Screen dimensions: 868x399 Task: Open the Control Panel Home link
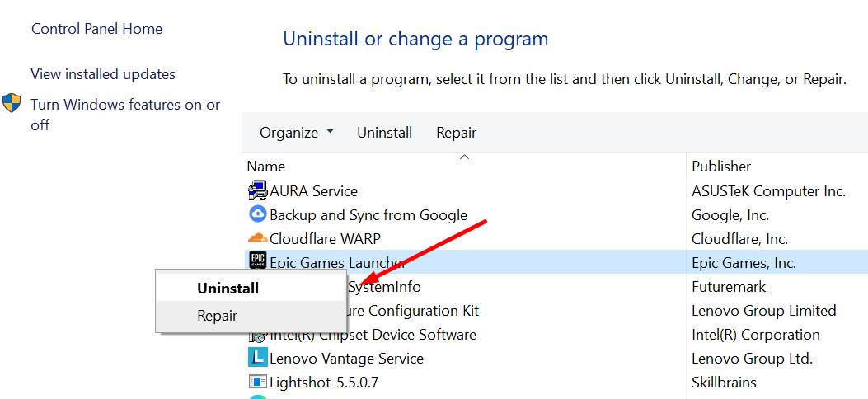pos(96,29)
